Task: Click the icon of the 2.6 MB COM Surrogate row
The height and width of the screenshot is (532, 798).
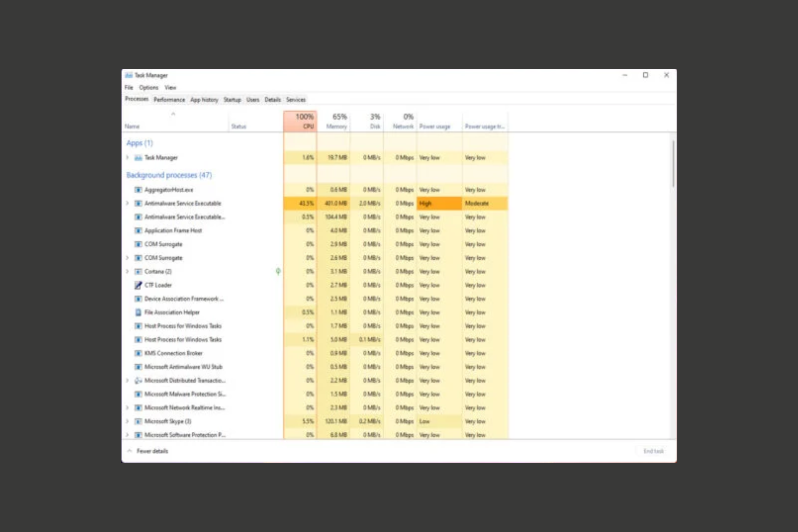Action: pos(138,258)
